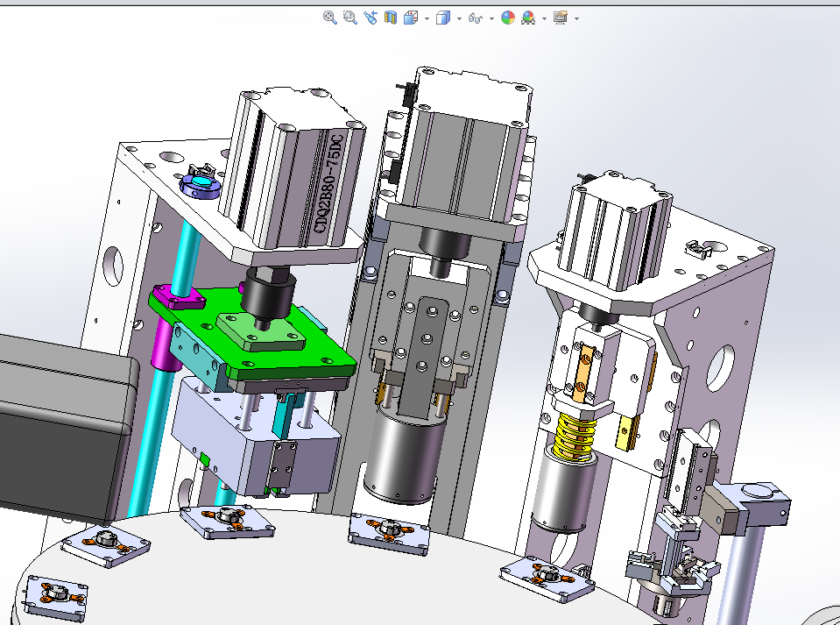Select the Zoom to Area tool
This screenshot has height=625, width=840.
349,18
